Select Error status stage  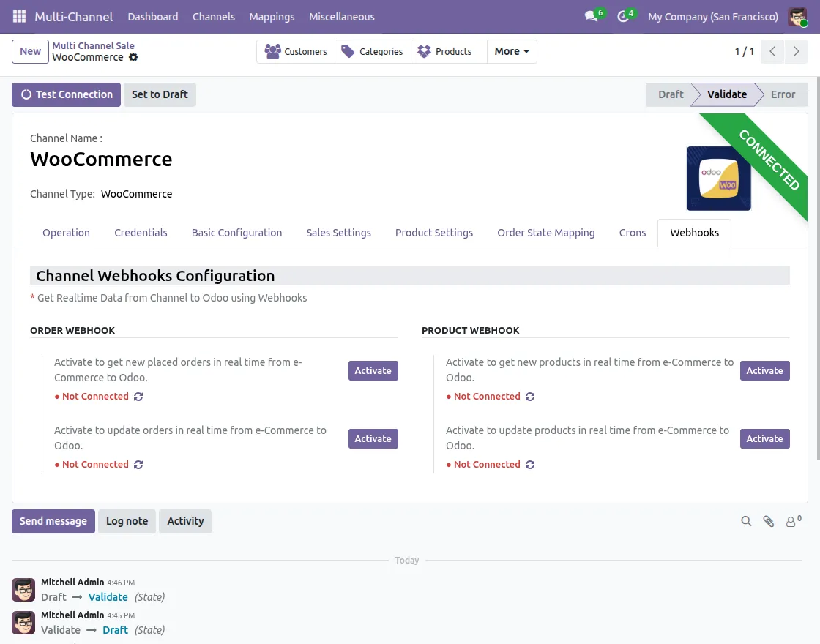point(783,94)
